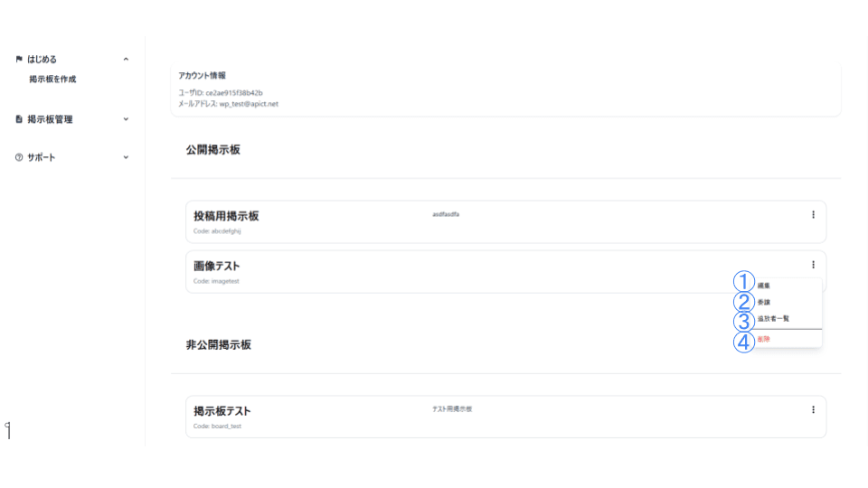Click the flag icon beside はじめる
The height and width of the screenshot is (488, 868).
click(x=19, y=60)
